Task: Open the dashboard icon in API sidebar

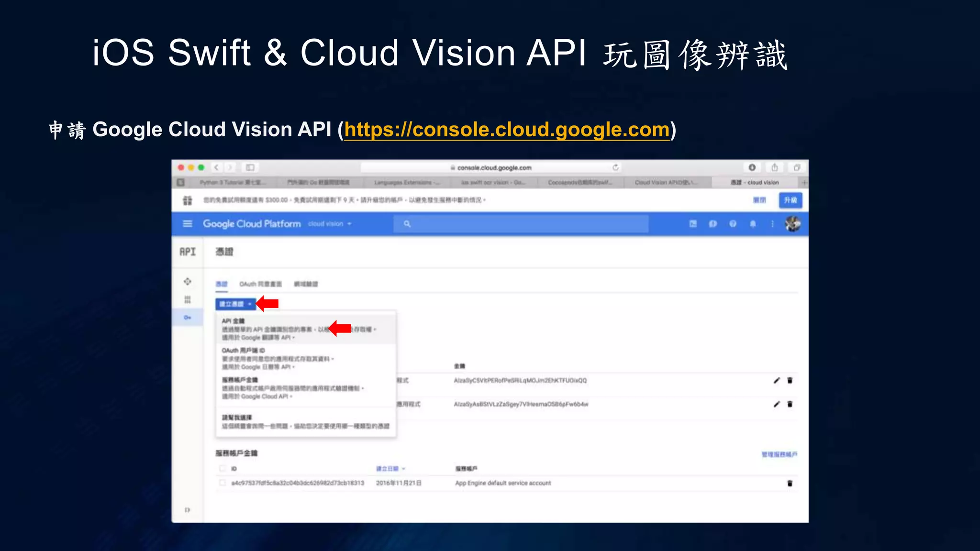Action: (x=188, y=282)
